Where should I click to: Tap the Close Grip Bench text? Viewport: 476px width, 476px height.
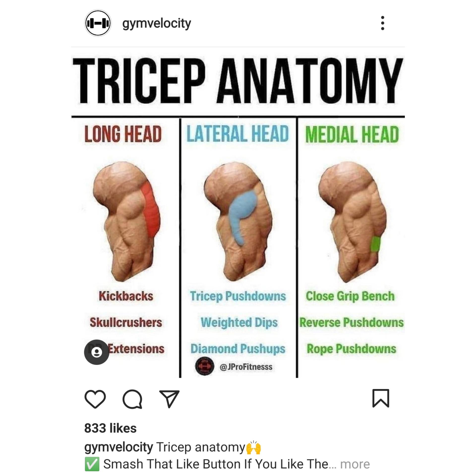pos(350,296)
